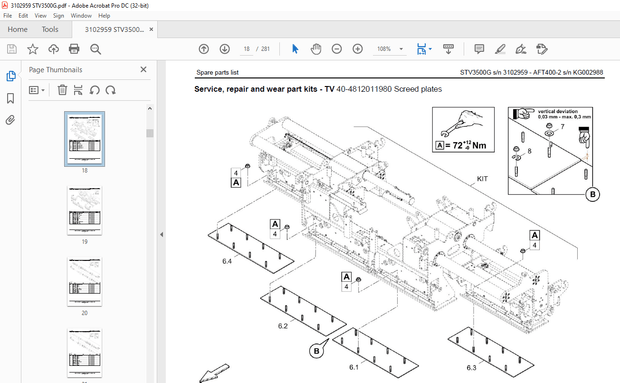620x383 pixels.
Task: Click the '6.4' plate label in diagram
Action: pos(227,261)
